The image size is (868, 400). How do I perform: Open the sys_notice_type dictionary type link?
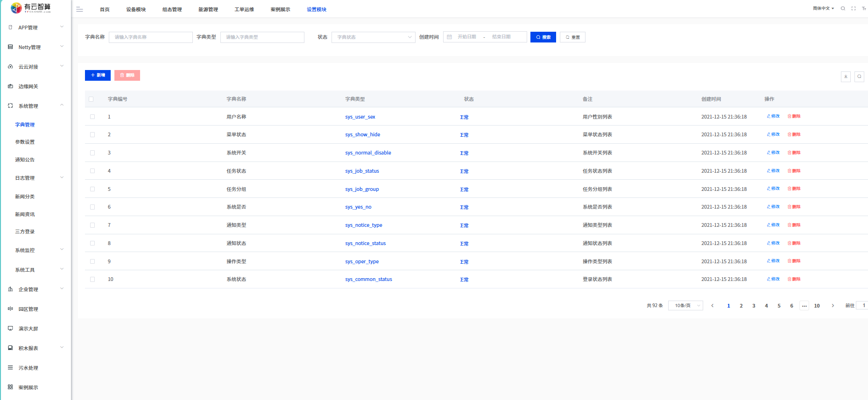coord(363,225)
